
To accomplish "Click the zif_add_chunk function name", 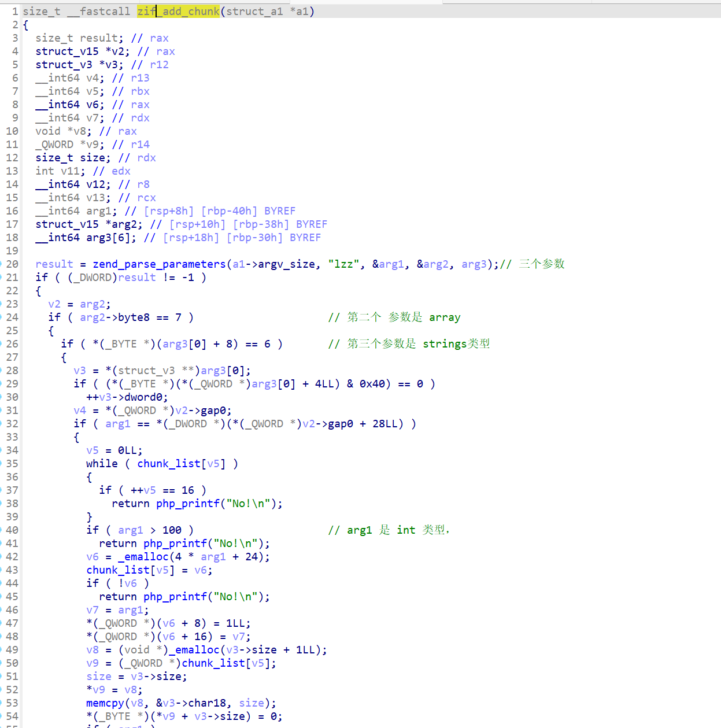I will (x=178, y=11).
